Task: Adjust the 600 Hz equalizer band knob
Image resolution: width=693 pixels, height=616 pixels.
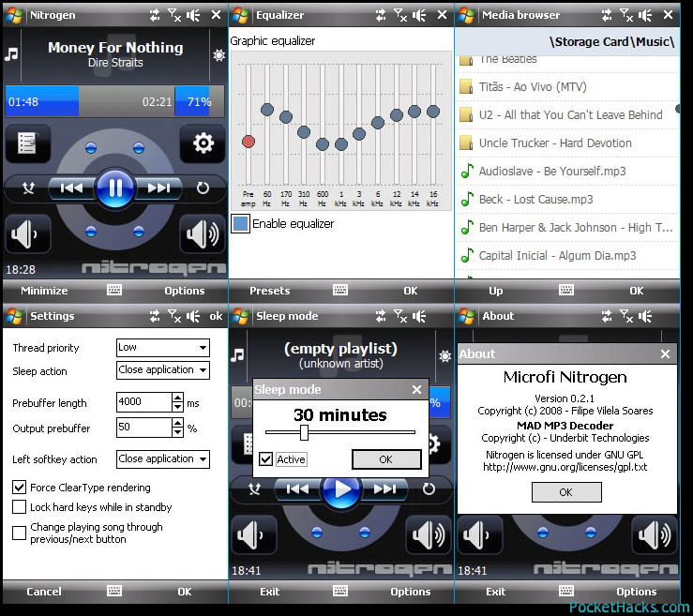Action: click(323, 144)
